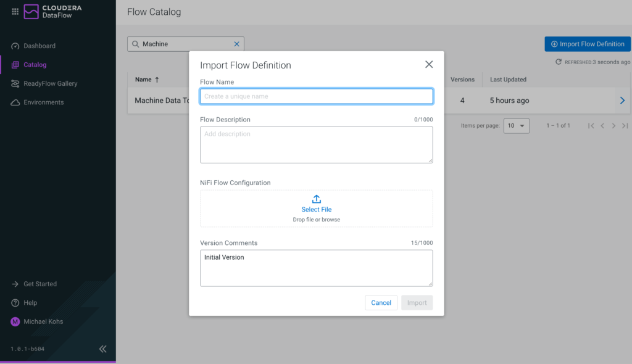Click the Michael Kohs user avatar
Viewport: 632px width, 364px height.
(15, 321)
